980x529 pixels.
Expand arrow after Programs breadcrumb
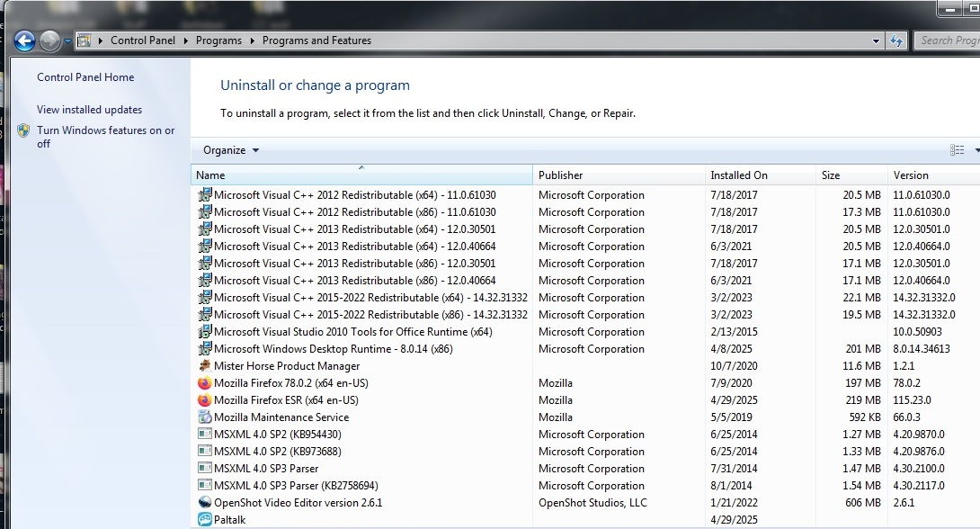(253, 40)
